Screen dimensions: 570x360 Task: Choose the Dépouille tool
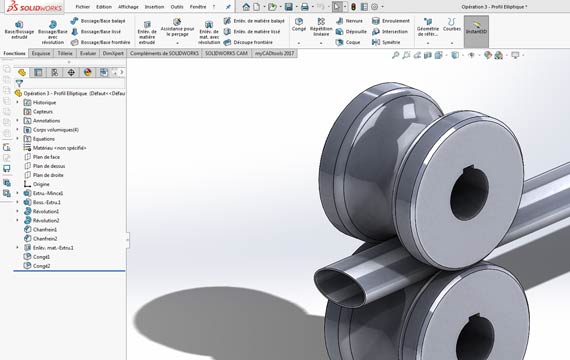click(351, 32)
